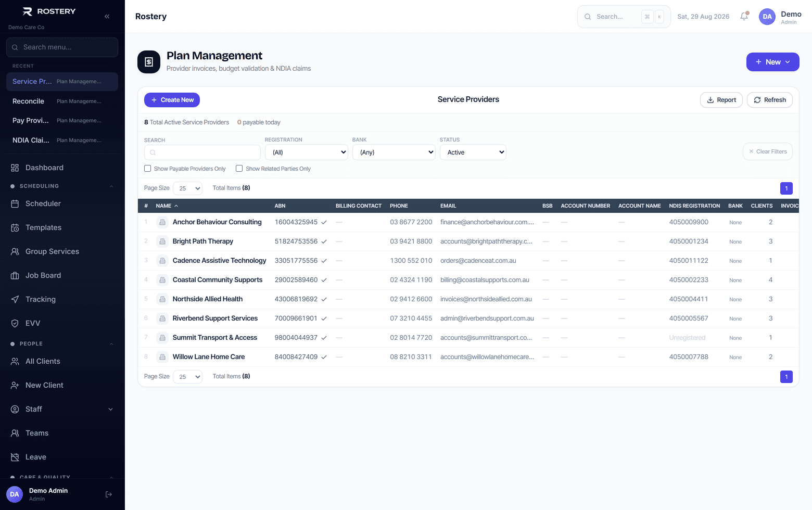The width and height of the screenshot is (812, 510).
Task: Click Clear Filters
Action: pos(768,151)
